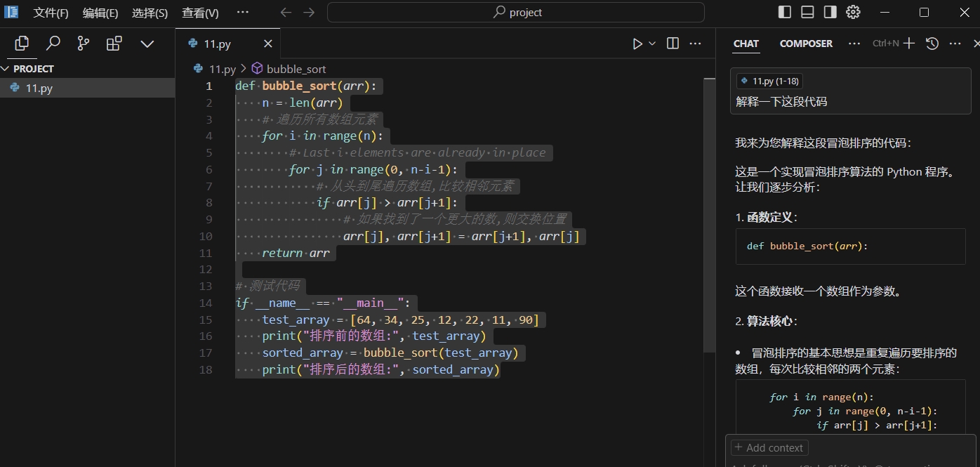Collapse the PROJECT folder section
This screenshot has height=467, width=980.
[x=87, y=69]
